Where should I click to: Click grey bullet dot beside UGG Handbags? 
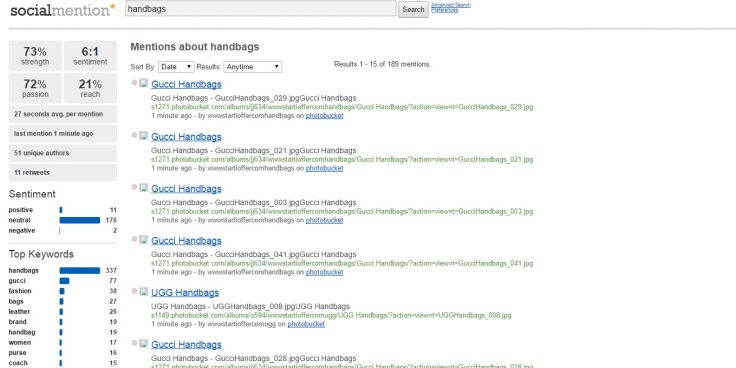click(x=134, y=291)
